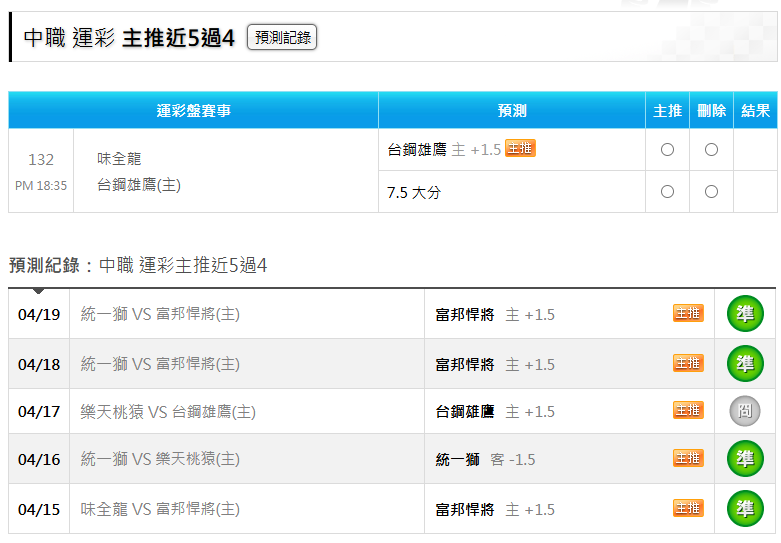This screenshot has width=781, height=543.
Task: Click green 準 icon for 04/16
Action: pos(745,459)
